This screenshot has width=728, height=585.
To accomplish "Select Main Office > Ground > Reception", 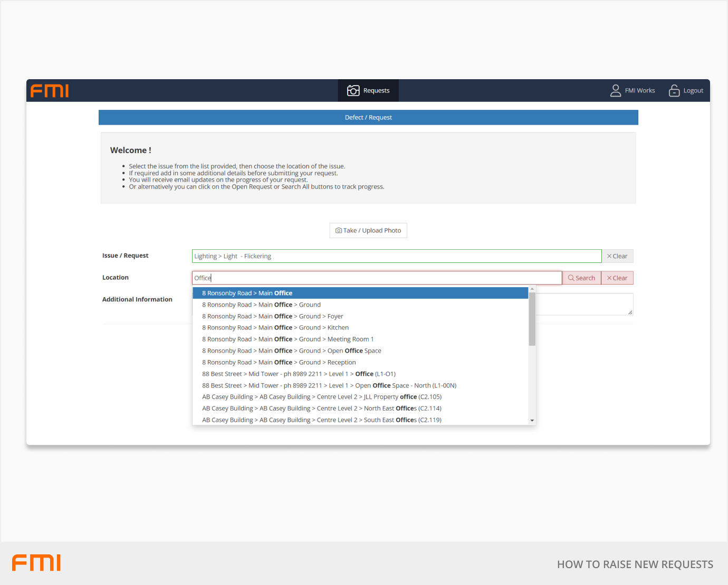I will point(279,363).
